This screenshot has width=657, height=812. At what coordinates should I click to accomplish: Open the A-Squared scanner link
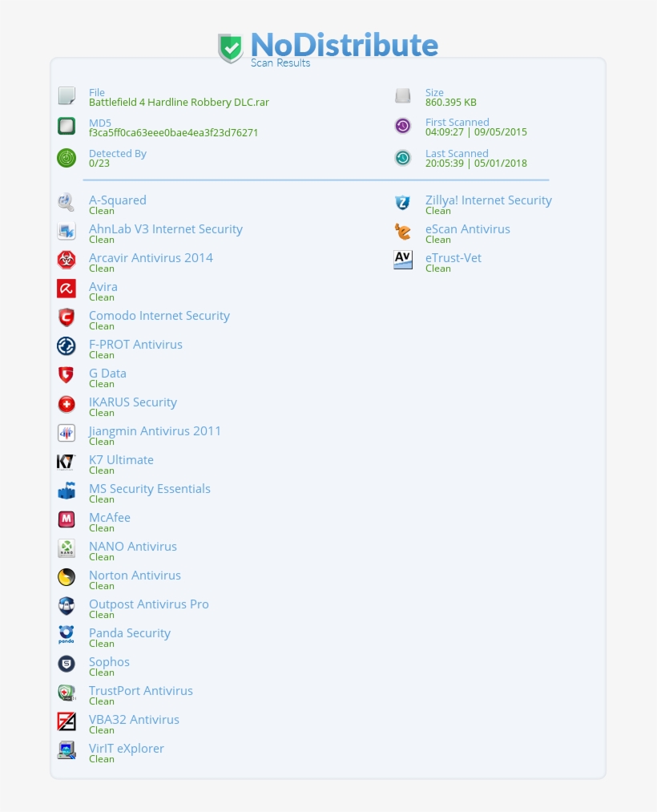pos(117,200)
